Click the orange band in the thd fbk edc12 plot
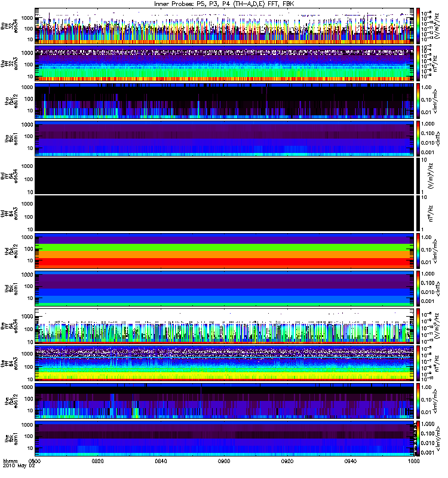Image resolution: width=448 pixels, height=478 pixels. click(224, 255)
